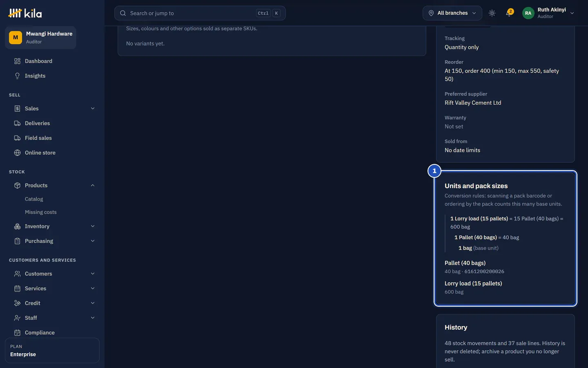Toggle light theme with sun icon
The width and height of the screenshot is (588, 368).
pyautogui.click(x=492, y=13)
